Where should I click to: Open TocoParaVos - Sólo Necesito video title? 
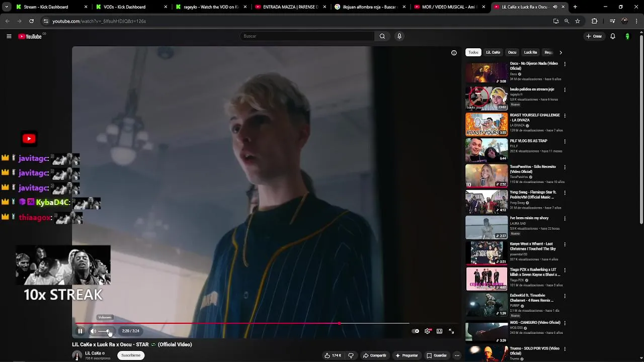(x=533, y=169)
